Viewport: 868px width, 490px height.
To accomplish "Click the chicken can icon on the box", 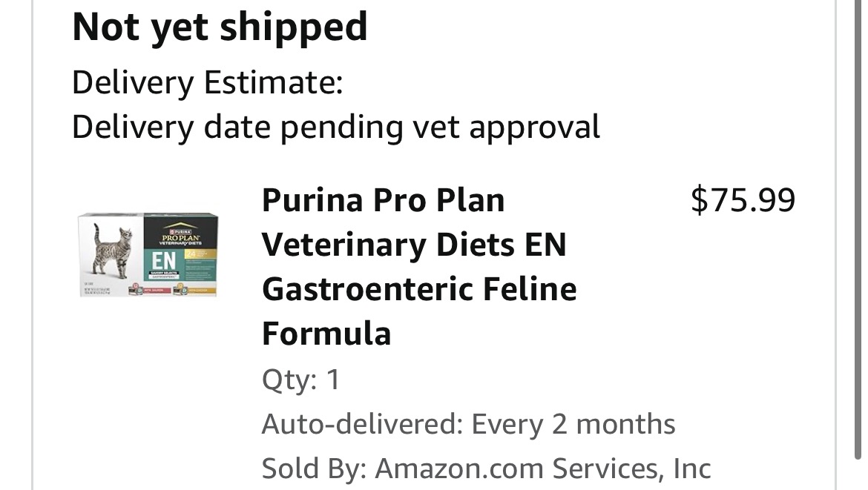I will tap(180, 289).
